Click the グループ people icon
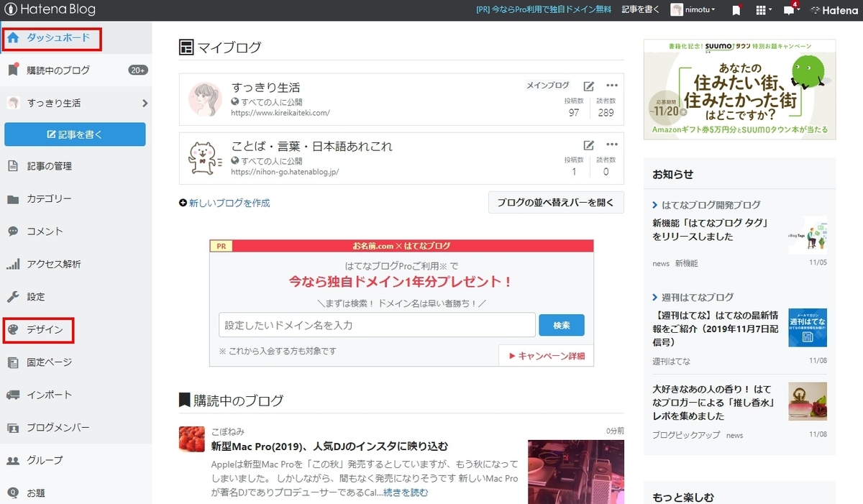Screen dimensions: 863x504 click(13, 460)
